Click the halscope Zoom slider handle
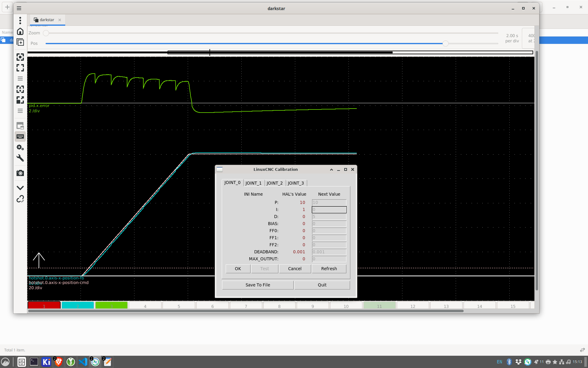This screenshot has height=368, width=588. [46, 33]
